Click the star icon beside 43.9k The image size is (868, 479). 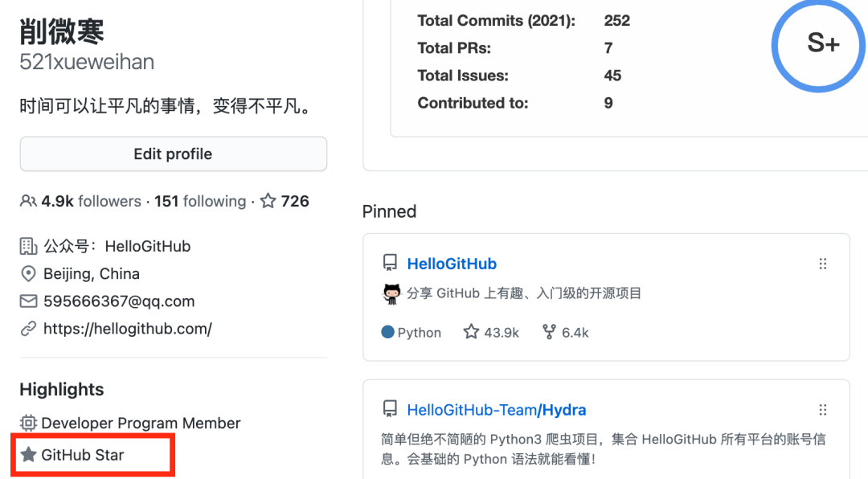click(x=471, y=332)
